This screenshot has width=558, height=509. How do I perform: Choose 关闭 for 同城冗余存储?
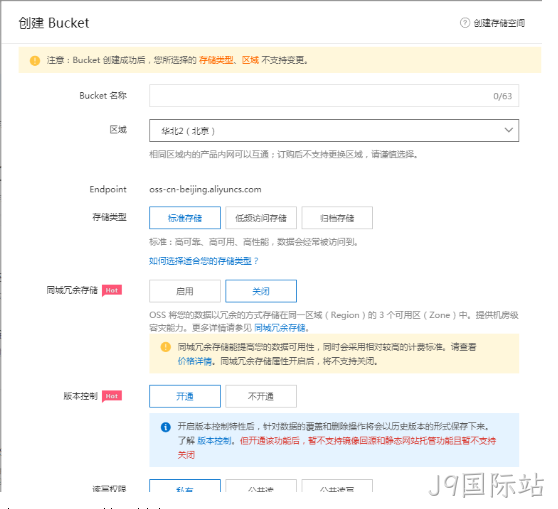point(261,291)
